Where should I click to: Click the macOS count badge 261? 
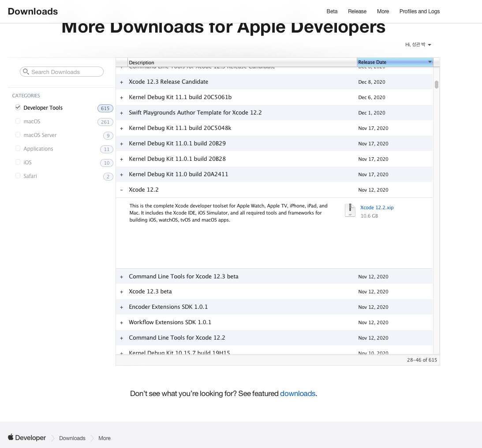105,122
